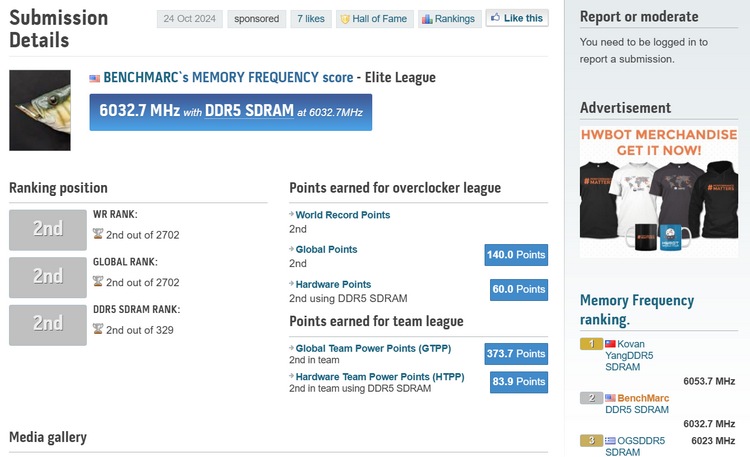Click the US flag beside BENCHMARC title

tap(95, 78)
